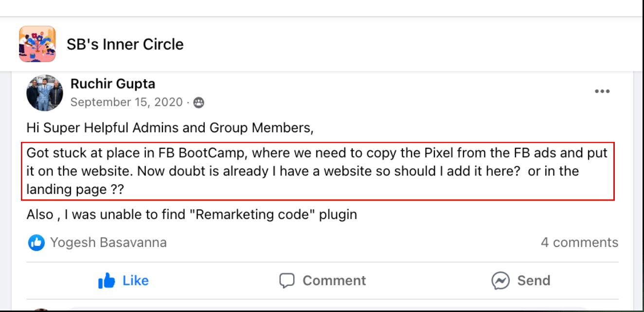
Task: Open the SB's Inner Circle group title
Action: [125, 45]
